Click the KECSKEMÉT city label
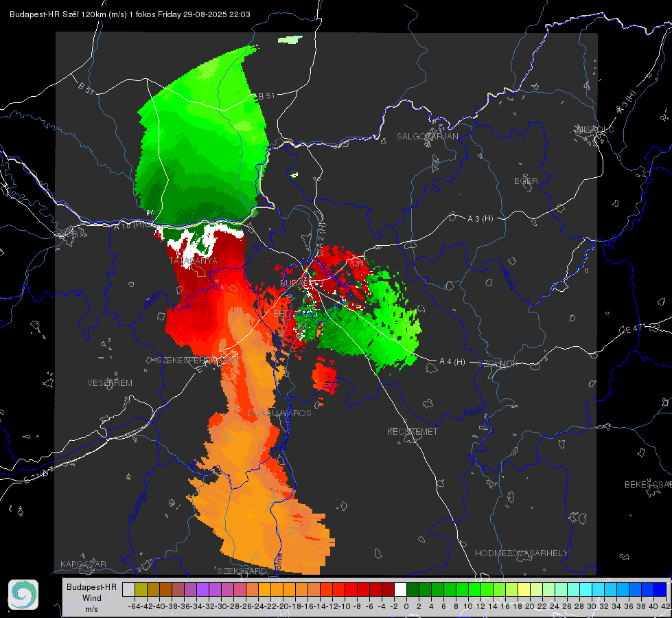The width and height of the screenshot is (672, 618). click(x=413, y=431)
